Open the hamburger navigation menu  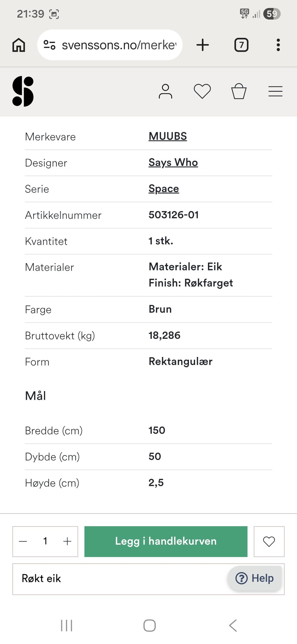(x=275, y=91)
